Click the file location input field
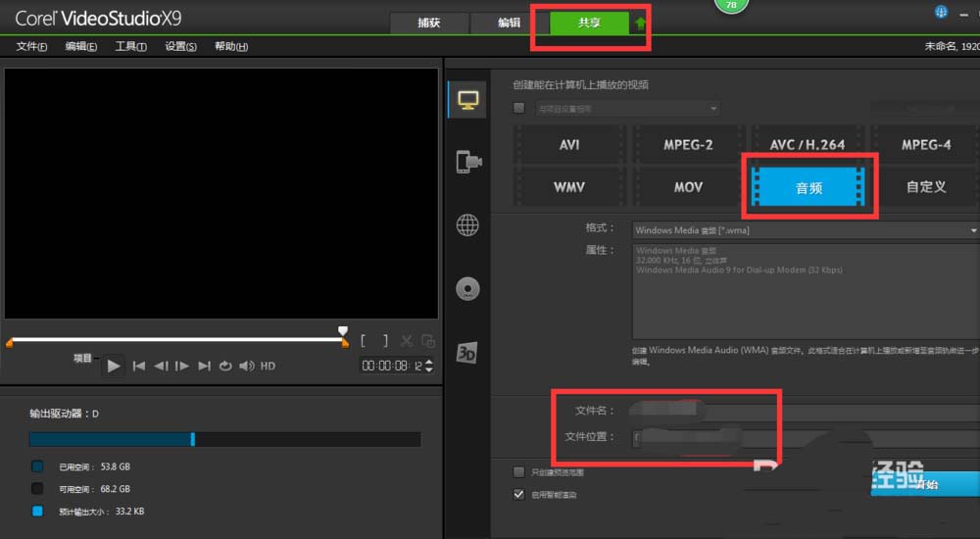Screen dimensions: 980x539 (x=806, y=438)
